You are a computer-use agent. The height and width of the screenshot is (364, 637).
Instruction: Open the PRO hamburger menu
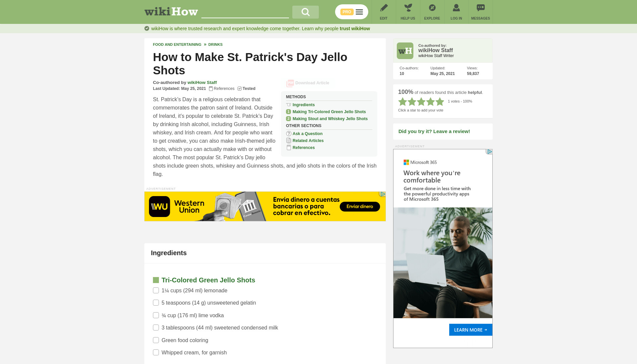click(x=352, y=12)
